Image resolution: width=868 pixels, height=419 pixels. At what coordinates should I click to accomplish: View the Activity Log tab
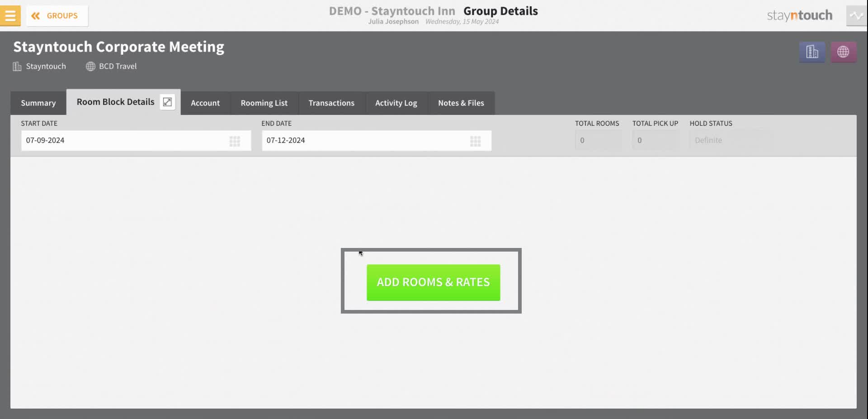(396, 103)
